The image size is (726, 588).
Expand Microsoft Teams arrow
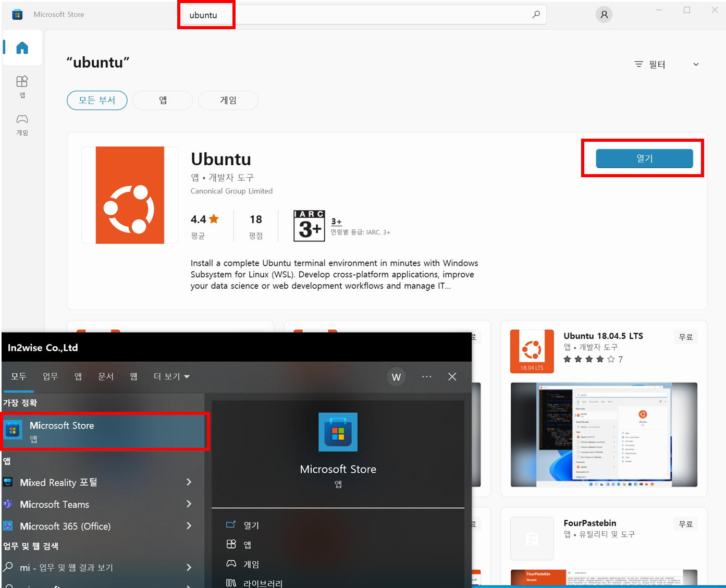[189, 504]
